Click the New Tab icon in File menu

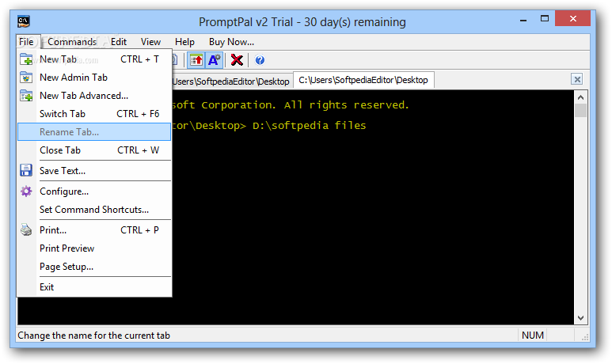pos(26,59)
